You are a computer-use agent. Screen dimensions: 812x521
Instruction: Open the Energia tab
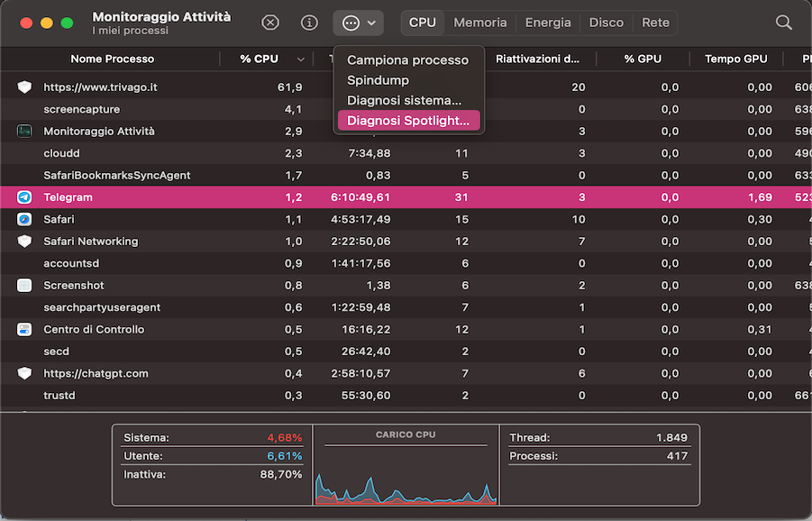tap(548, 23)
